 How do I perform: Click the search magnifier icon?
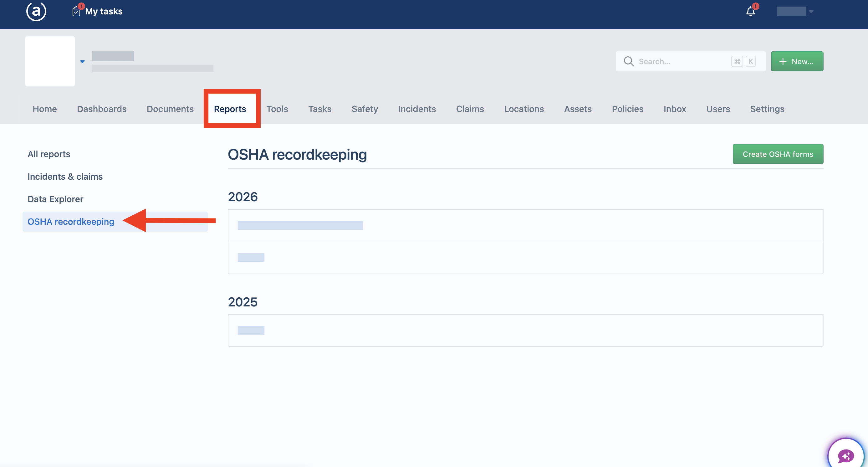tap(628, 61)
